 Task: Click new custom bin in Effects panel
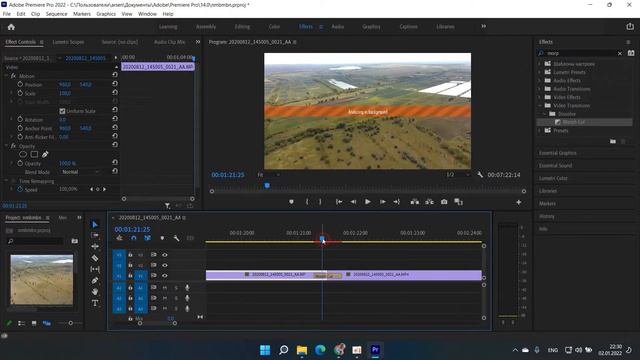pyautogui.click(x=613, y=141)
